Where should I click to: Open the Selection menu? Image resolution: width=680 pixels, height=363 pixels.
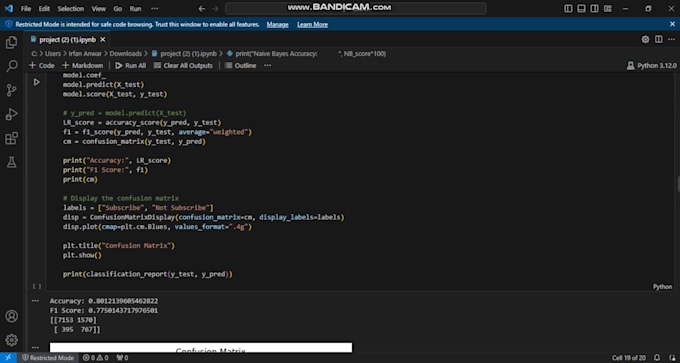pyautogui.click(x=71, y=9)
